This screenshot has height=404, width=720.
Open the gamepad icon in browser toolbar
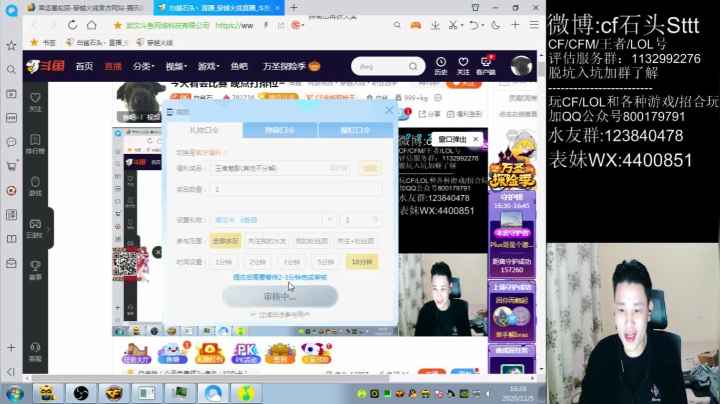click(x=416, y=25)
